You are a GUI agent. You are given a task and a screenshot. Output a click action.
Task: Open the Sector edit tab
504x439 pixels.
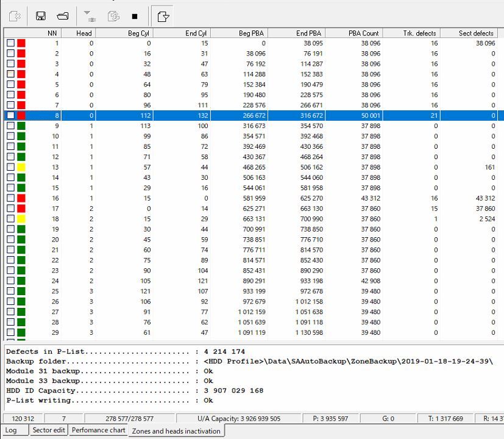pyautogui.click(x=49, y=430)
